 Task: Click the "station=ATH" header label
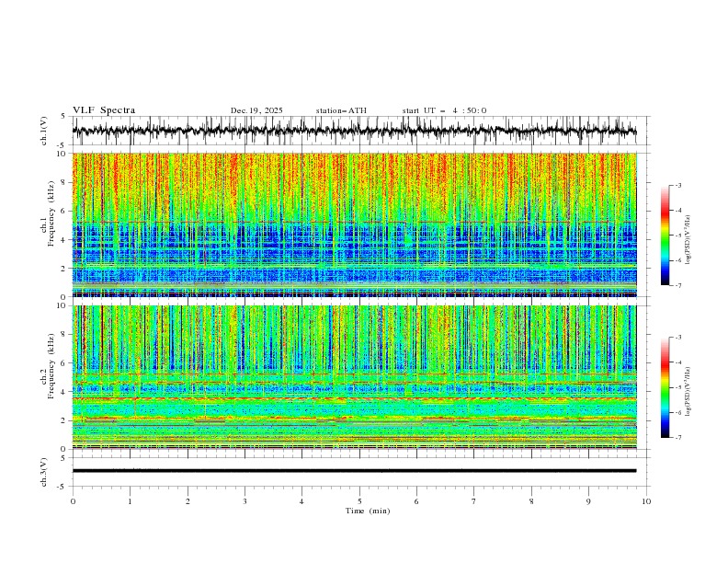pyautogui.click(x=341, y=110)
